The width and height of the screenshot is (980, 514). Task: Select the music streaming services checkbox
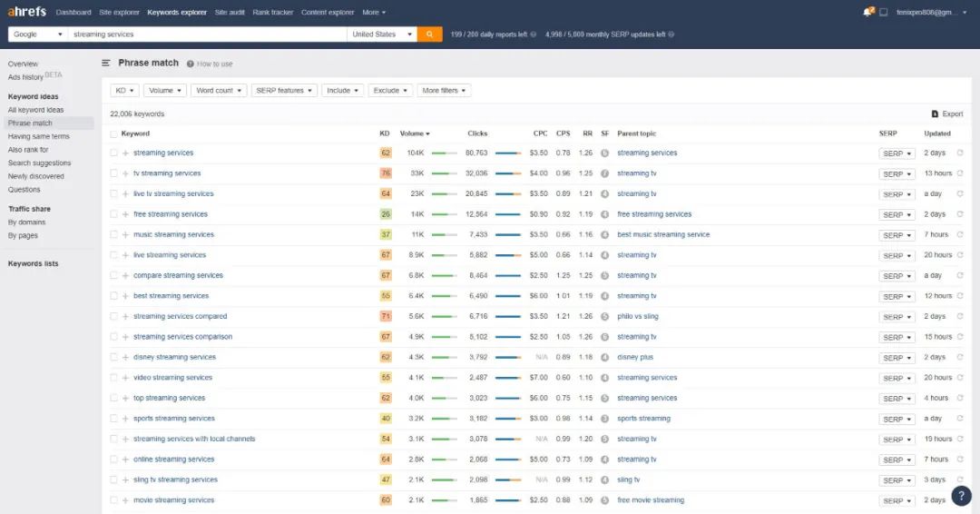pos(113,235)
